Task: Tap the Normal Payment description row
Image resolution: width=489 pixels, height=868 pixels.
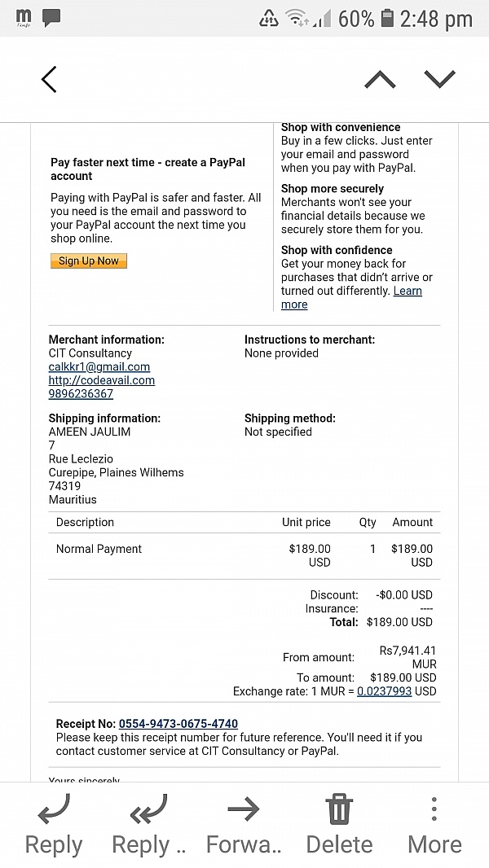Action: (x=99, y=550)
